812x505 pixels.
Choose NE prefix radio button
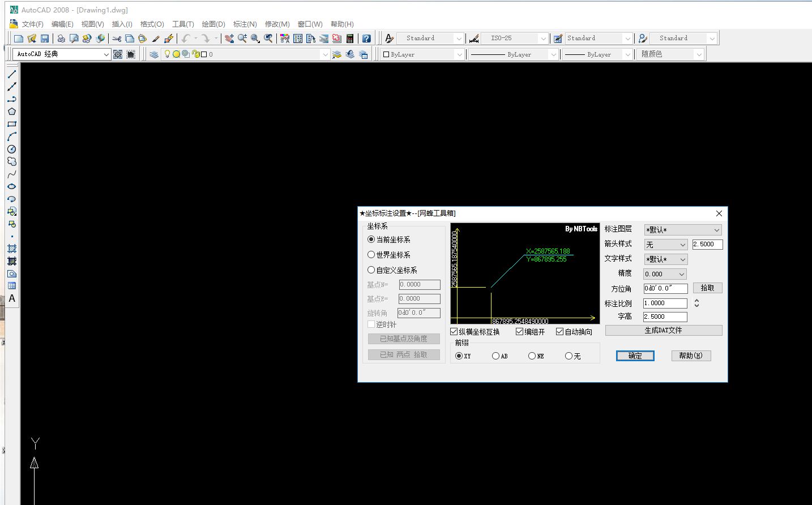click(x=536, y=356)
